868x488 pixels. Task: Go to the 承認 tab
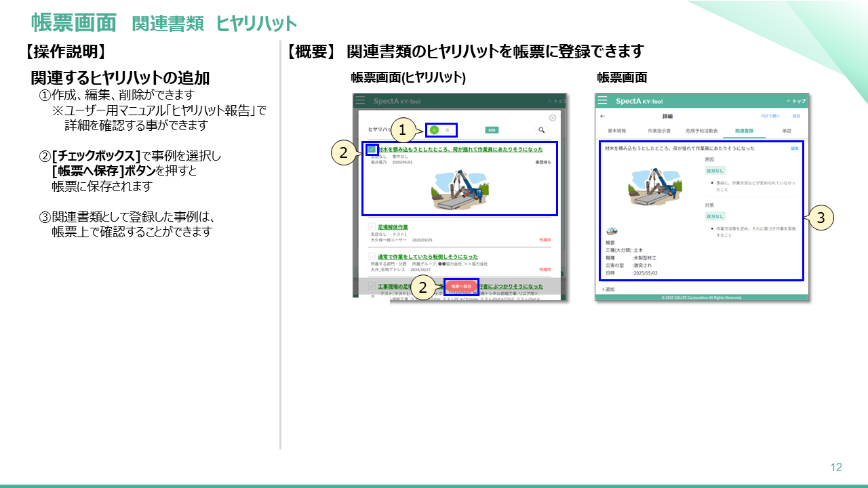(x=787, y=130)
